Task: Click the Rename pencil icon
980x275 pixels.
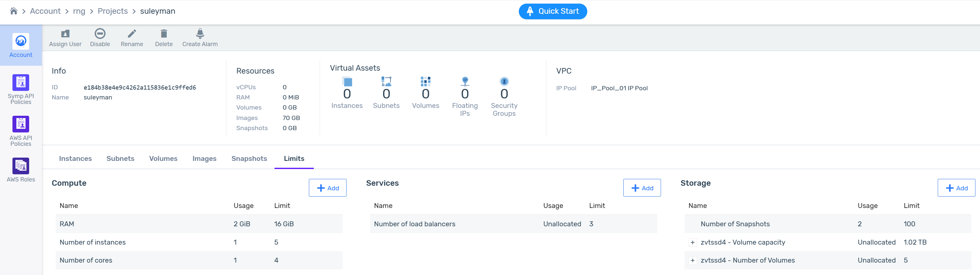Action: [x=132, y=34]
